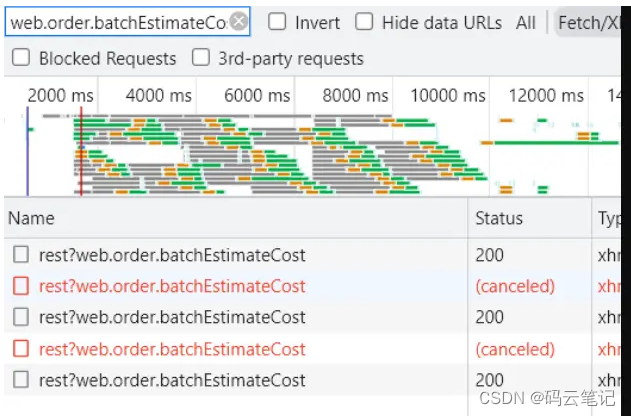The width and height of the screenshot is (631, 416).
Task: Click the 200 status of first request
Action: click(x=489, y=255)
